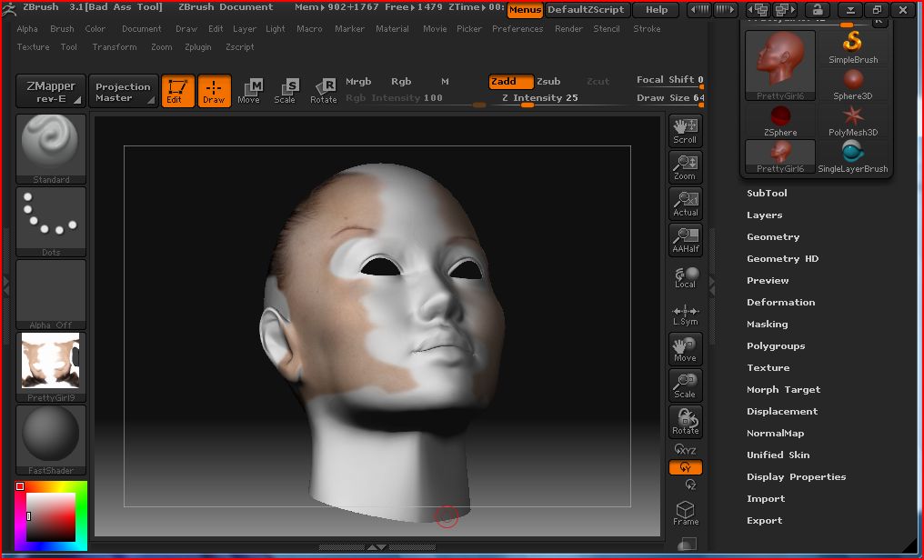Image resolution: width=924 pixels, height=560 pixels.
Task: Select the Scale gizmo button in top toolbar
Action: point(285,90)
